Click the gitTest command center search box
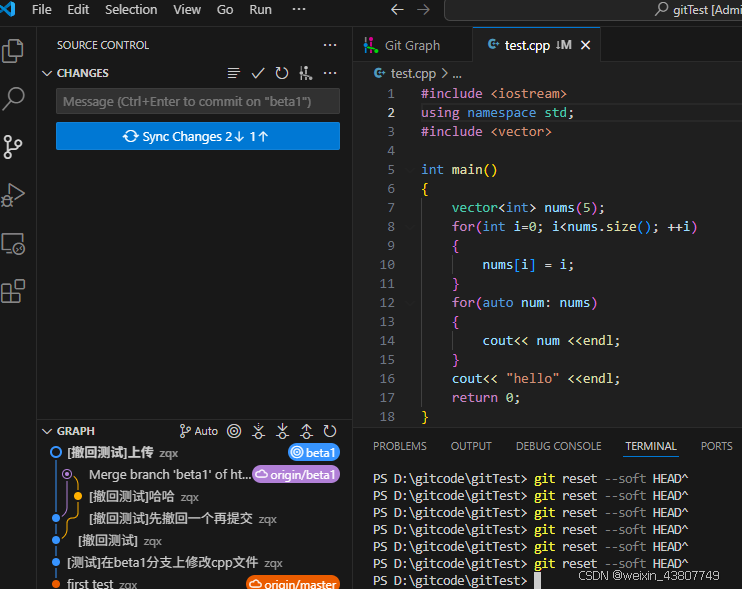The image size is (742, 589). pyautogui.click(x=593, y=9)
